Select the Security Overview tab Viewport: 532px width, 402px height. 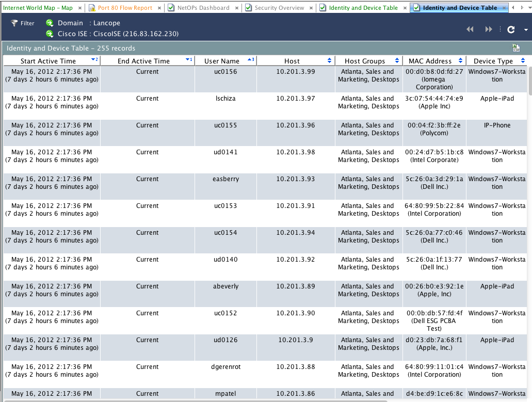click(279, 8)
